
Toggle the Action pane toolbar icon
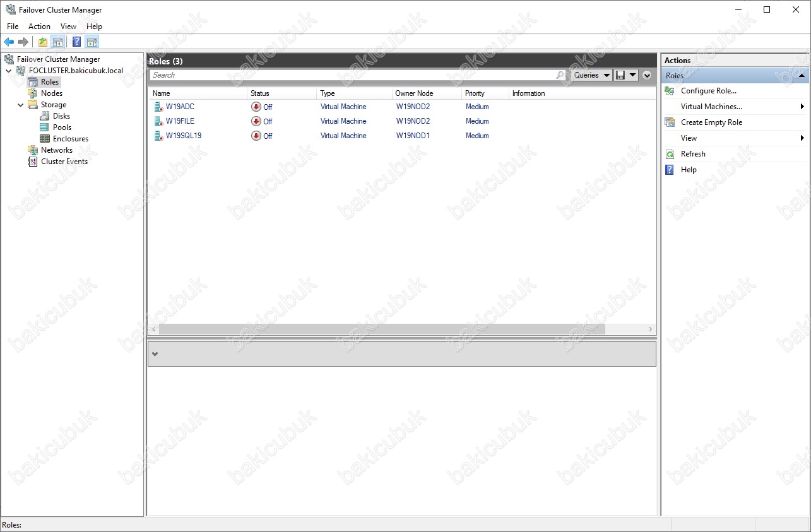pos(92,42)
